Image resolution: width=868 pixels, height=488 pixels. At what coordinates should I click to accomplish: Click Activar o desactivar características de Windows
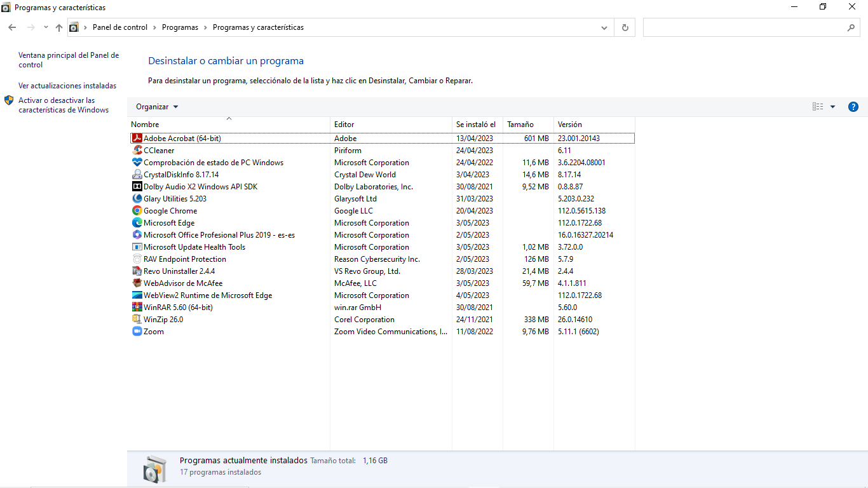tap(64, 105)
